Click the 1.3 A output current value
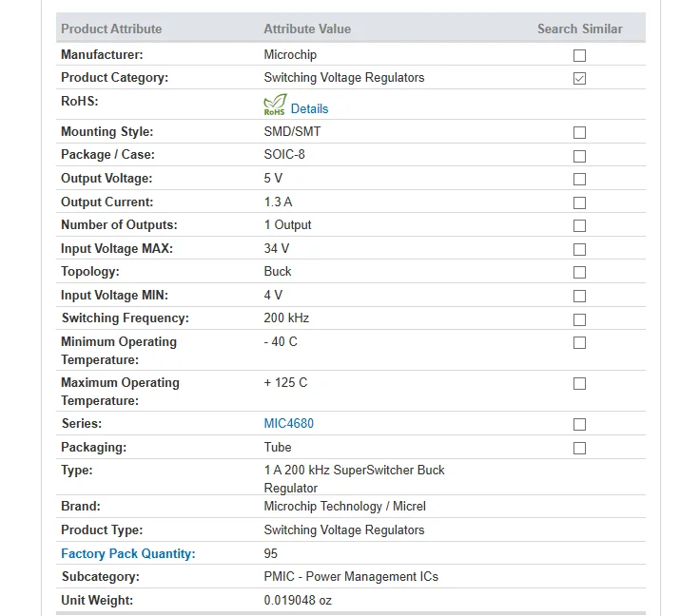680x616 pixels. 278,202
